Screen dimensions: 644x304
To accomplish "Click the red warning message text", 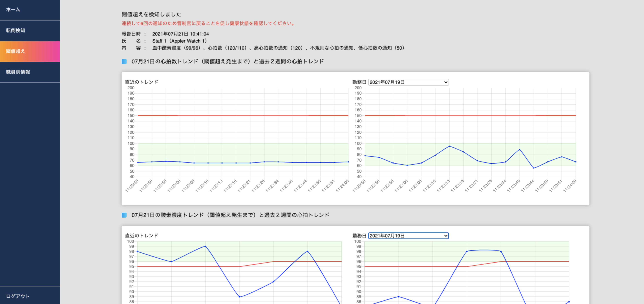I will (208, 23).
